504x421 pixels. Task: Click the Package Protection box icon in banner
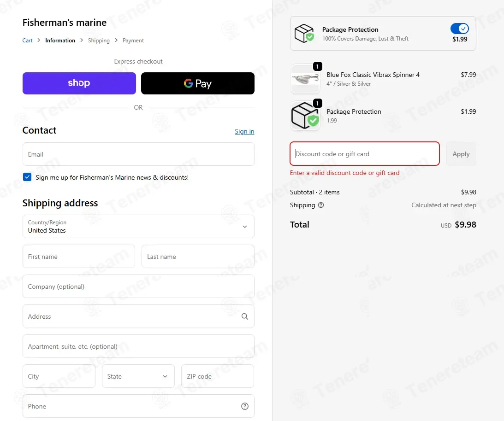point(304,33)
